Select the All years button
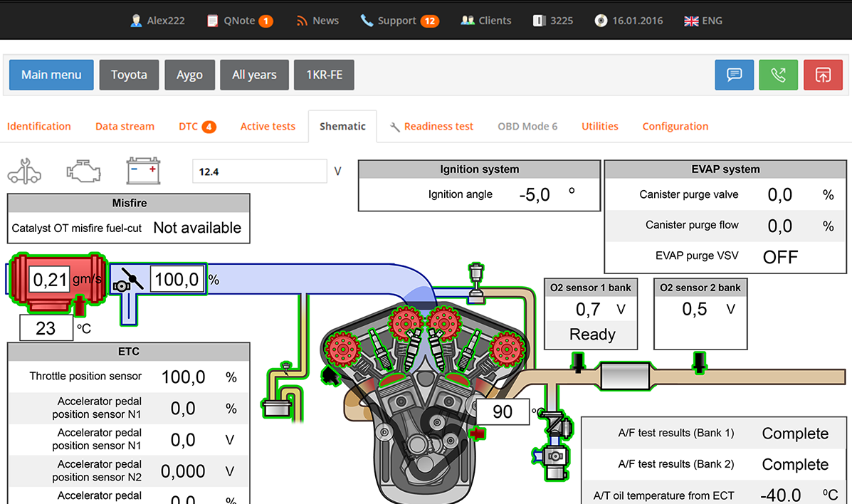852x504 pixels. 254,75
